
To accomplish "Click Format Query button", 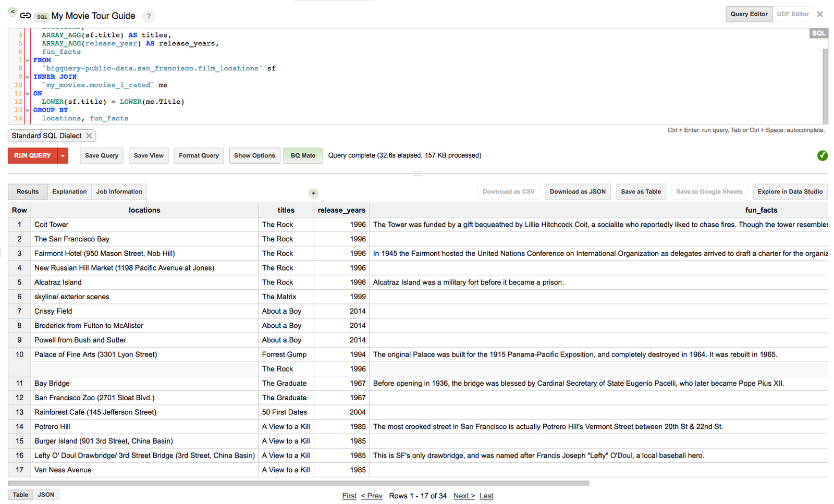I will (x=199, y=155).
